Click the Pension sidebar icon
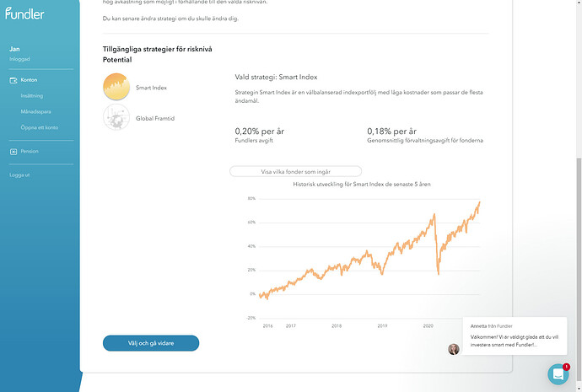 (13, 152)
